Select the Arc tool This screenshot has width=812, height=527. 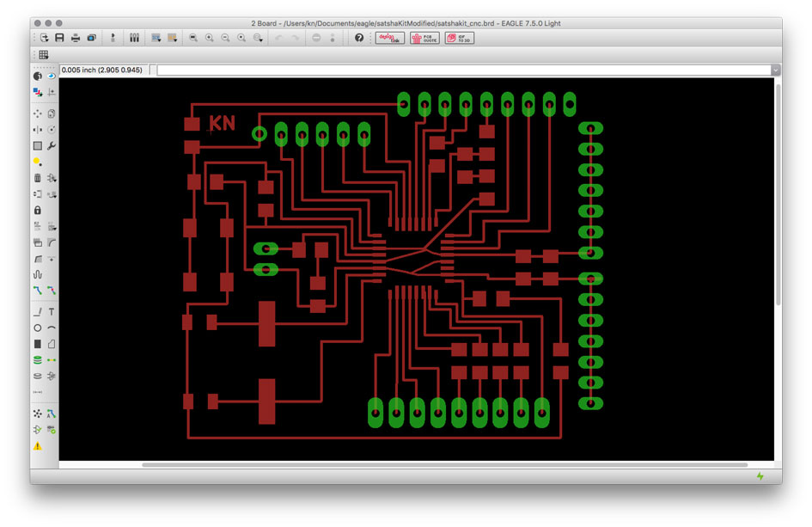pyautogui.click(x=52, y=328)
